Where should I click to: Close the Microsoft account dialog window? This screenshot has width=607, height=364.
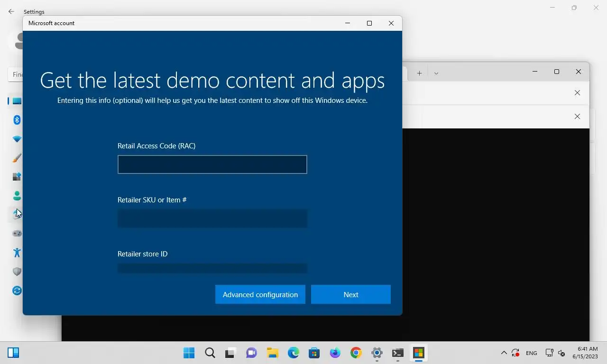[391, 23]
